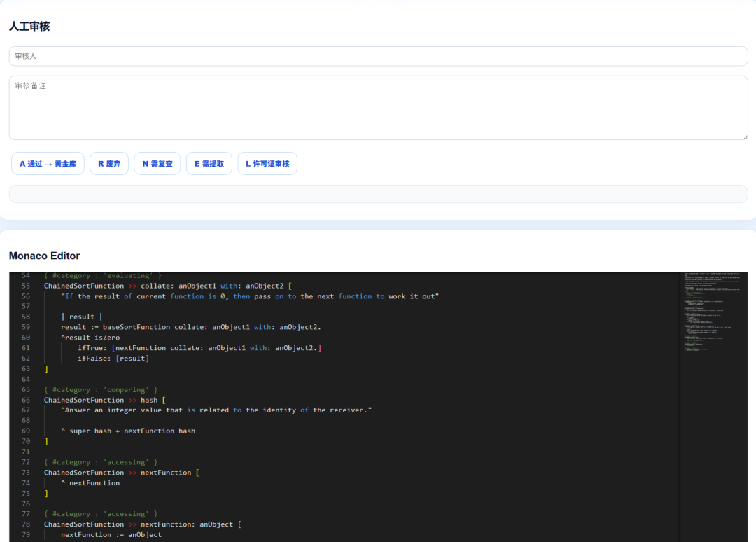Click 'nextFunction: anObject' on line 78
The width and height of the screenshot is (756, 542).
coord(187,524)
